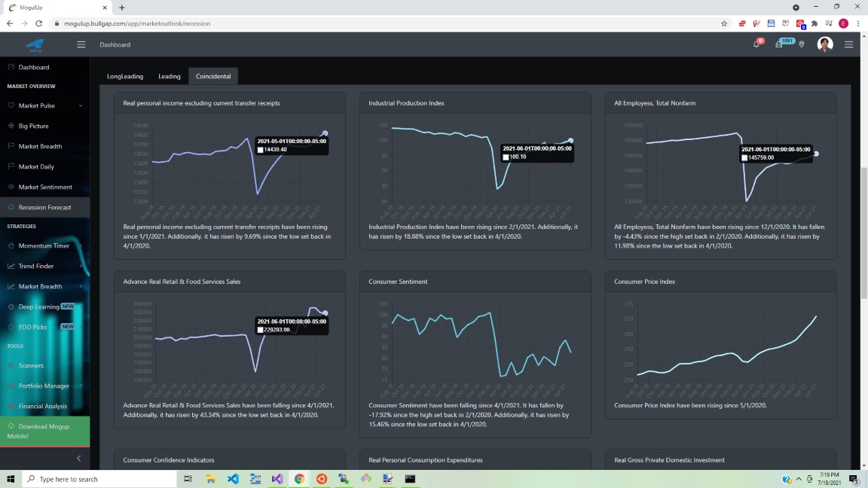Switch to the LongLeading tab
The height and width of the screenshot is (488, 868).
click(125, 76)
